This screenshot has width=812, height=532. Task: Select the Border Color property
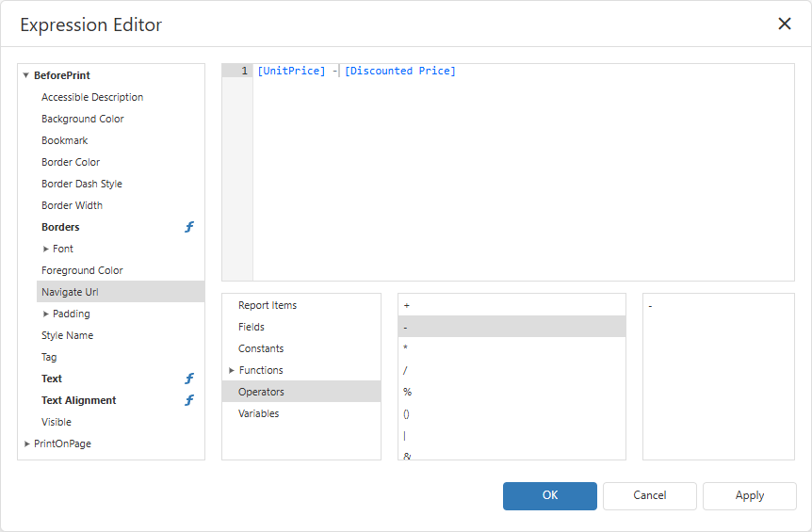pyautogui.click(x=121, y=163)
